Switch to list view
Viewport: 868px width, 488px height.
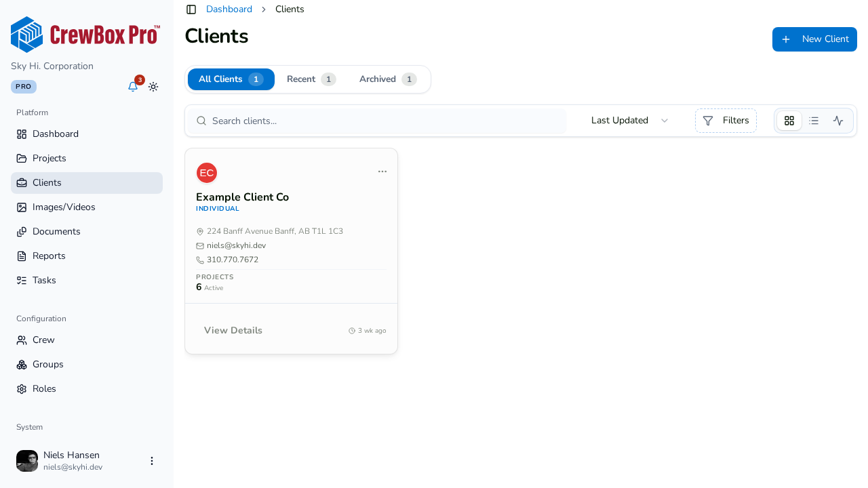pos(814,121)
